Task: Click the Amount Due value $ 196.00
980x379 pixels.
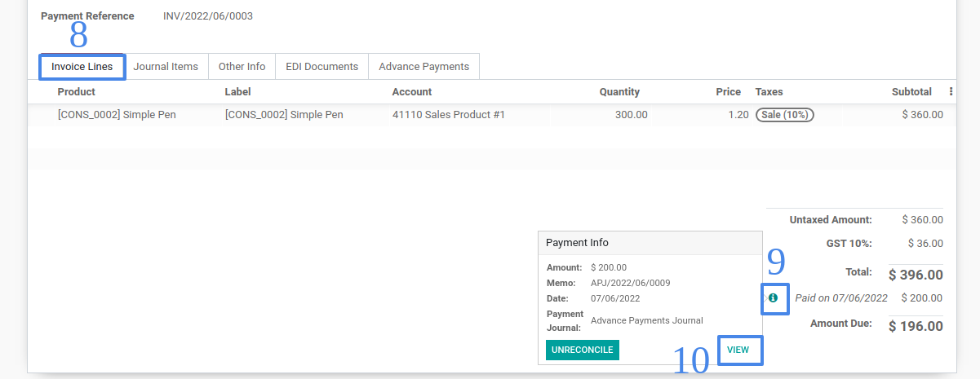Action: coord(916,326)
